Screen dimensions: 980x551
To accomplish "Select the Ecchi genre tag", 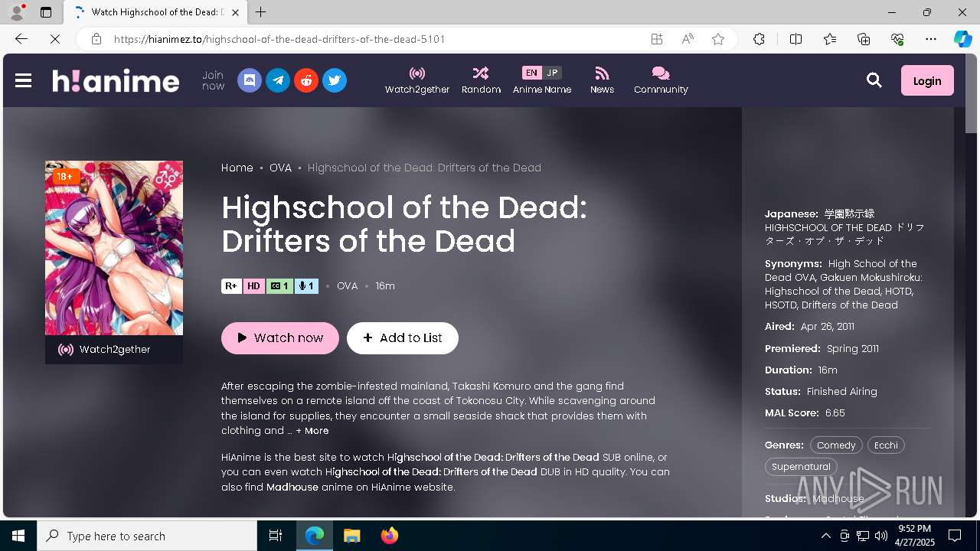I will click(x=886, y=445).
